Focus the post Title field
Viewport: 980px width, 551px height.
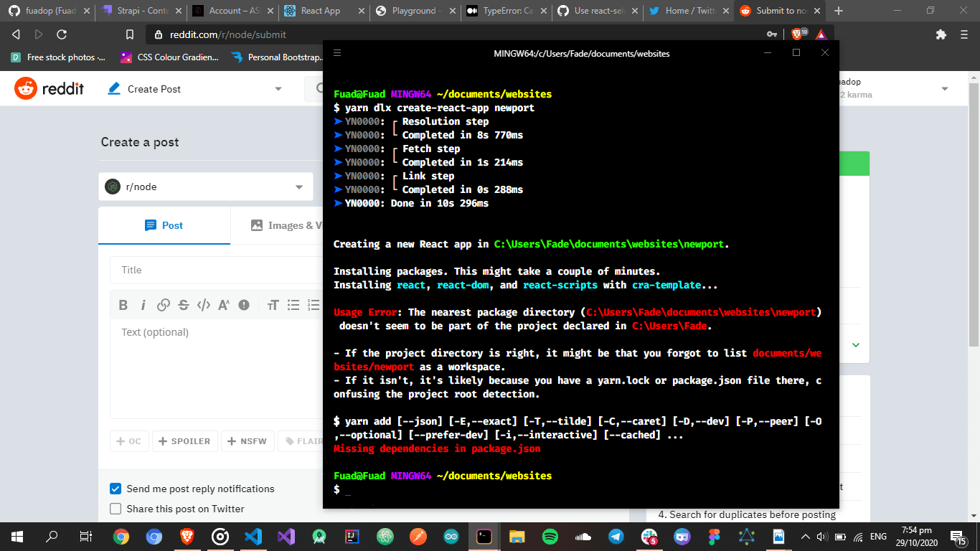tap(216, 270)
